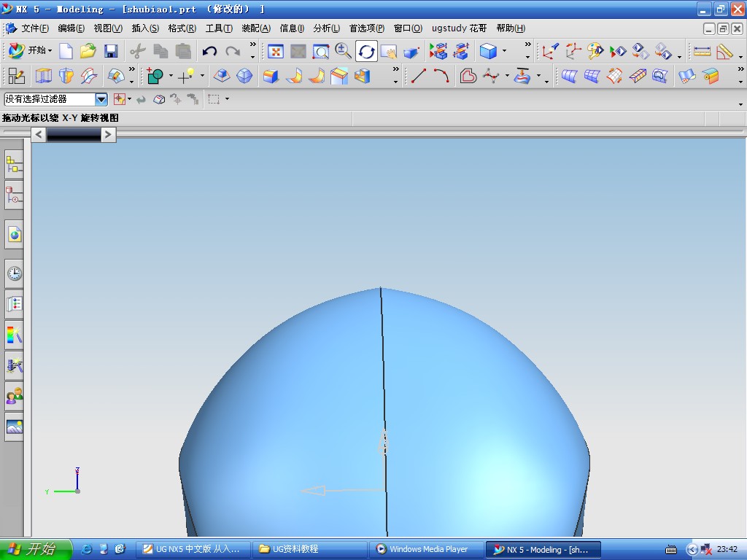Open the 首选项(P) menu
Image resolution: width=747 pixels, height=560 pixels.
point(367,28)
